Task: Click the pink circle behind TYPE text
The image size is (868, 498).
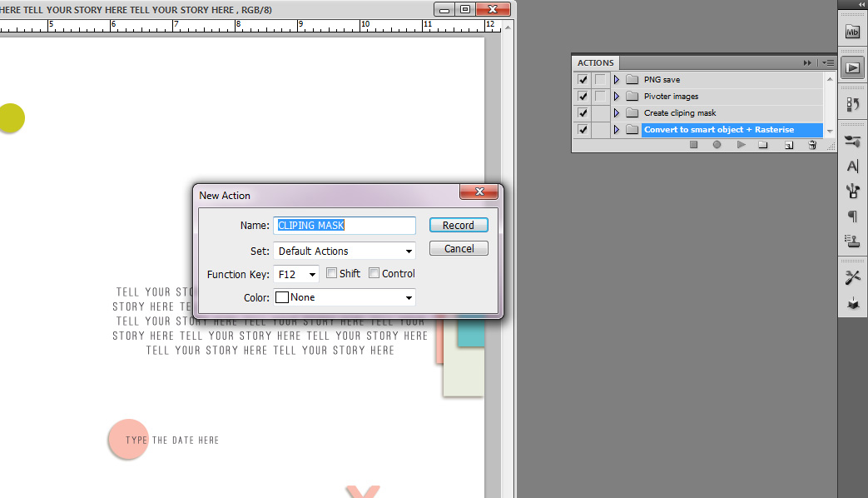Action: click(x=128, y=439)
